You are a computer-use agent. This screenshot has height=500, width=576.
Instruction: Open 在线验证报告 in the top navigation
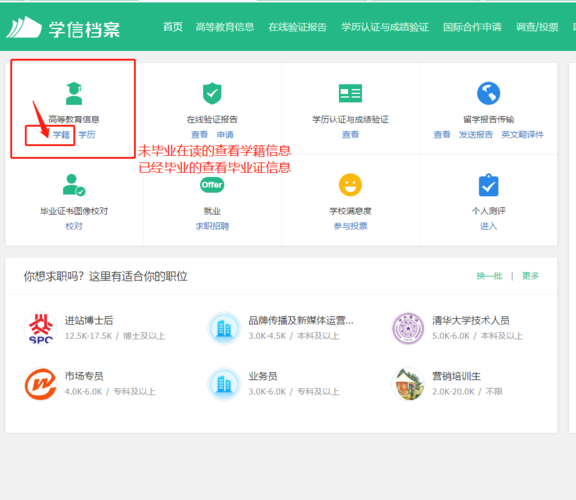pyautogui.click(x=297, y=27)
